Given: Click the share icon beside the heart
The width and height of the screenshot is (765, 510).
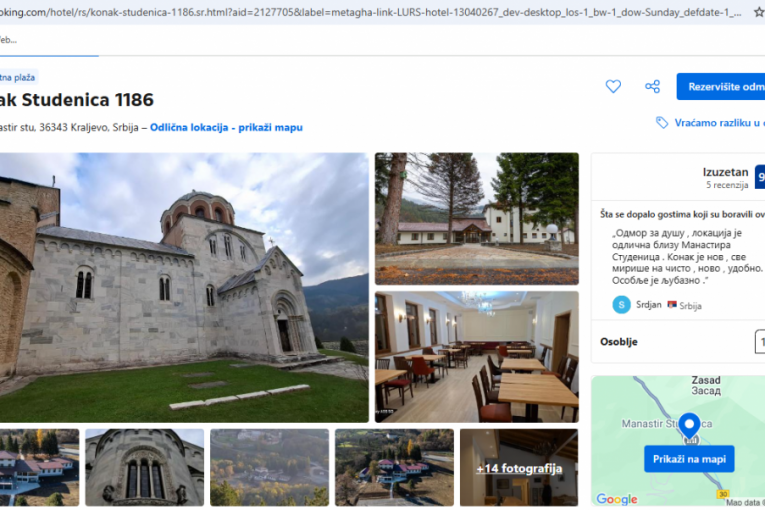Looking at the screenshot, I should point(652,87).
